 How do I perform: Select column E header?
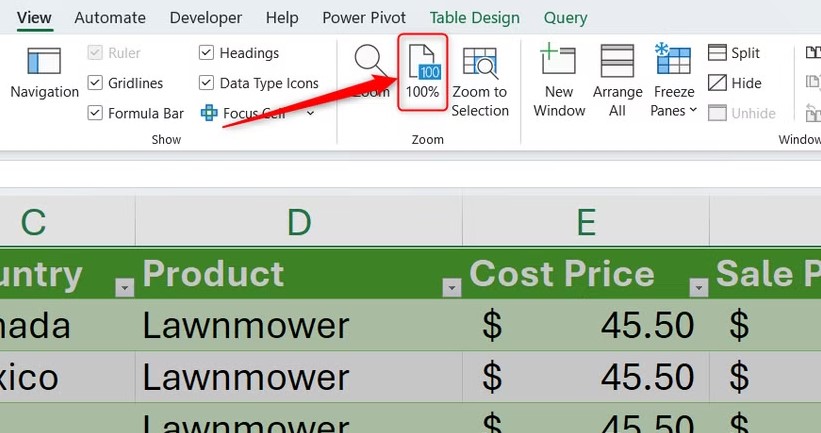click(x=586, y=221)
